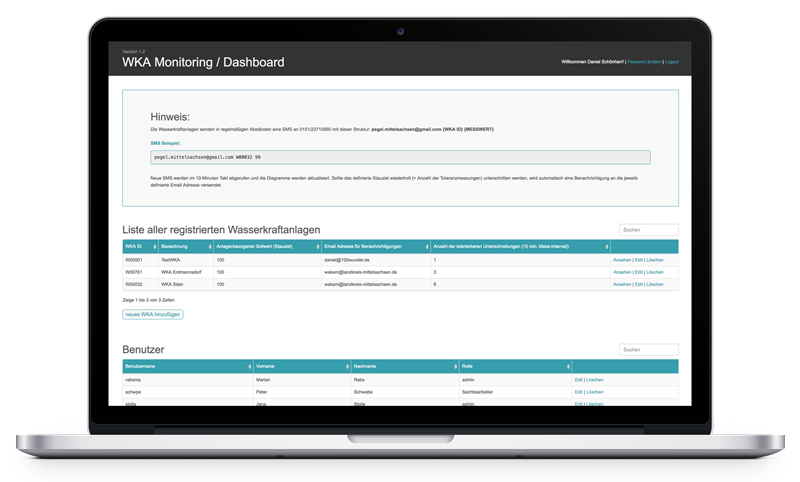Click the SMS example code box
Image resolution: width=800 pixels, height=482 pixels.
(x=400, y=157)
